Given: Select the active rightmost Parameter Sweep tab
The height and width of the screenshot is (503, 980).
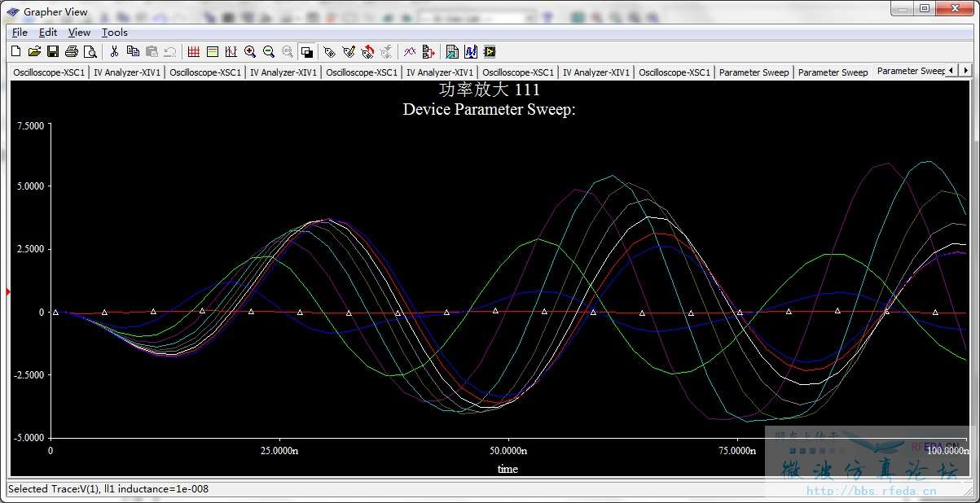Looking at the screenshot, I should coord(910,71).
